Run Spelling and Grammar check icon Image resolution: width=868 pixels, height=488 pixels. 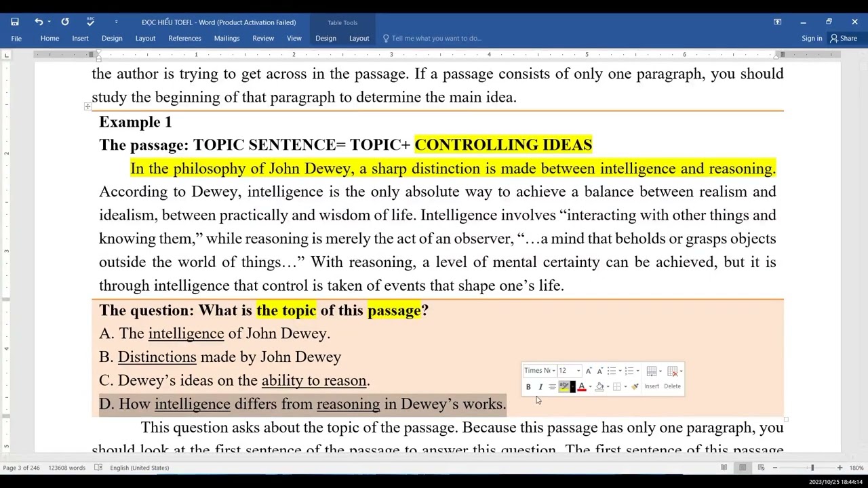tap(90, 22)
